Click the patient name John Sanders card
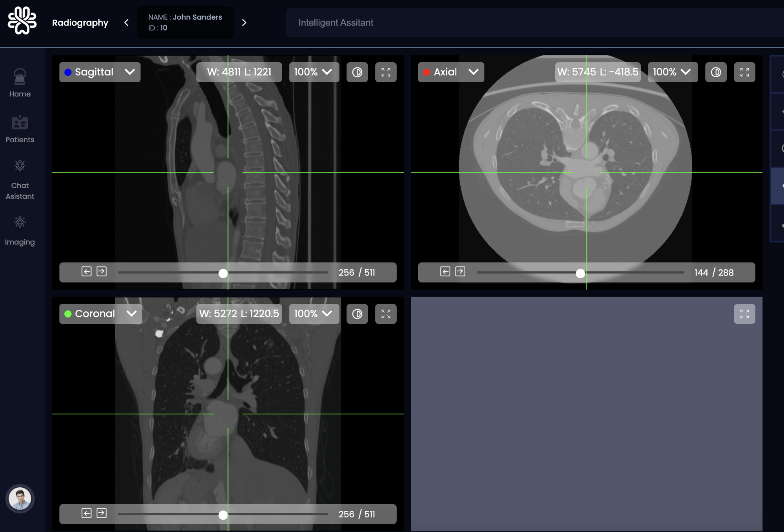784x532 pixels. (185, 22)
